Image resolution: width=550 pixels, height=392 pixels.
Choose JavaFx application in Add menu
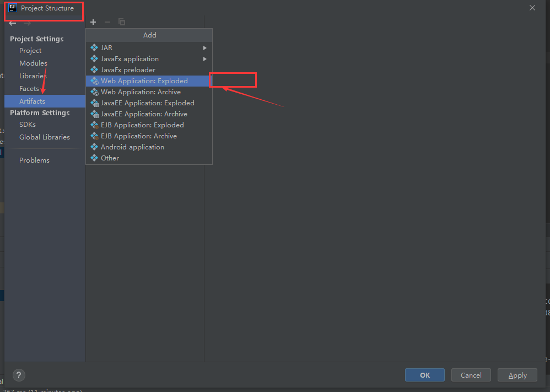tap(149, 58)
